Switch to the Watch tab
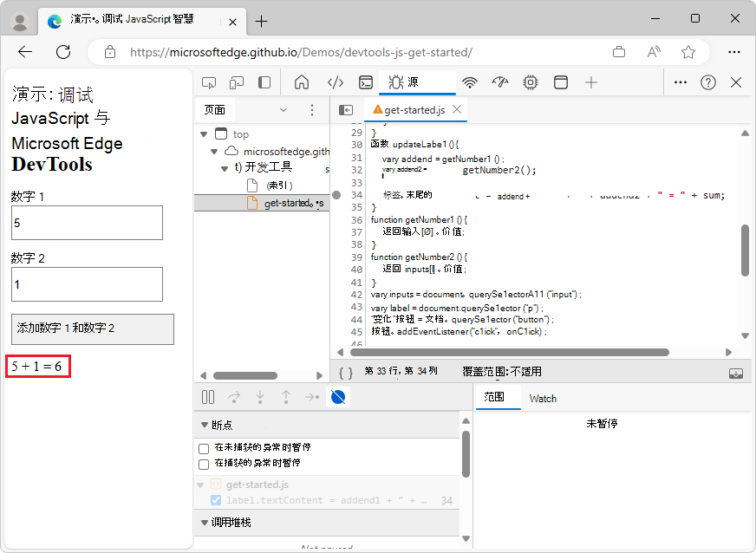The width and height of the screenshot is (756, 553). [x=543, y=398]
